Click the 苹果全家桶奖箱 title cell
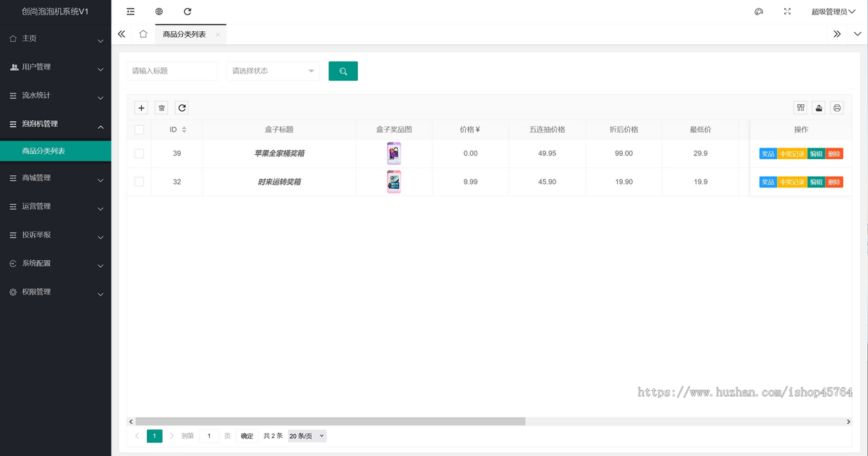 click(279, 153)
